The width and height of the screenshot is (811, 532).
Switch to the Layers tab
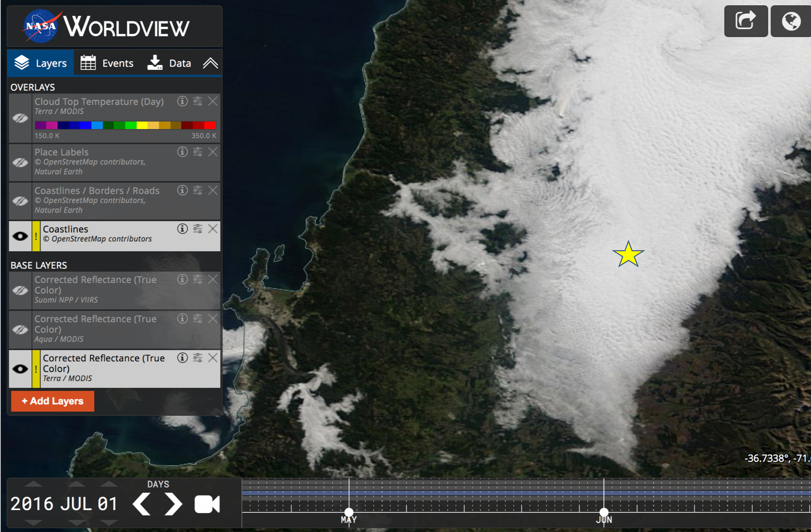coord(41,63)
